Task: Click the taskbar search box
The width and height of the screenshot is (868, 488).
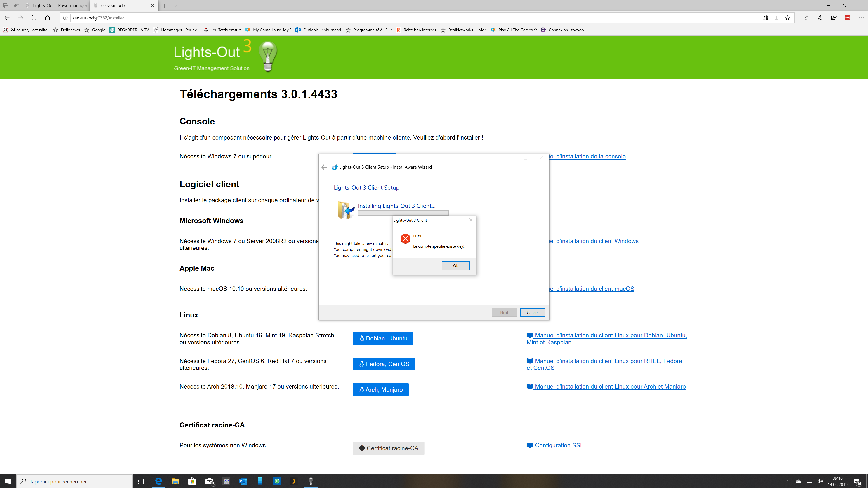Action: point(74,481)
